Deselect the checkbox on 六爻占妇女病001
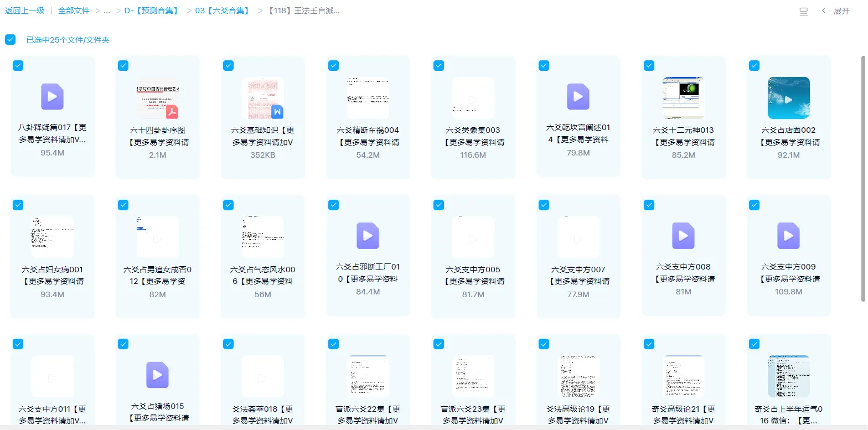Screen dimensions: 868x430 tap(18, 205)
